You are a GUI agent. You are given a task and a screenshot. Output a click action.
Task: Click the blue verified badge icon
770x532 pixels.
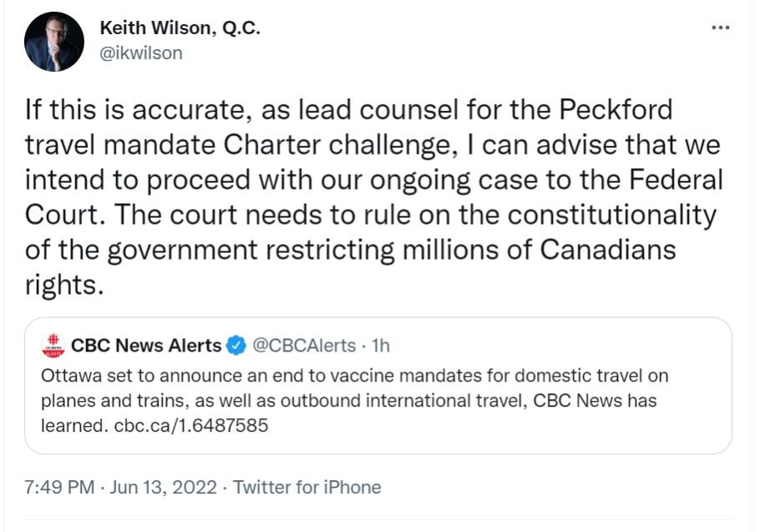(x=236, y=345)
